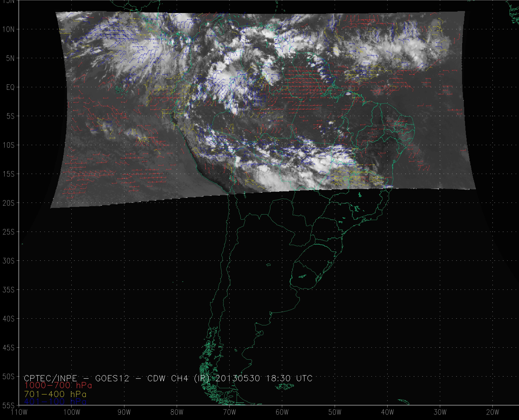Click the EQ latitude axis label
Screen dimensions: 519x420
click(10, 87)
